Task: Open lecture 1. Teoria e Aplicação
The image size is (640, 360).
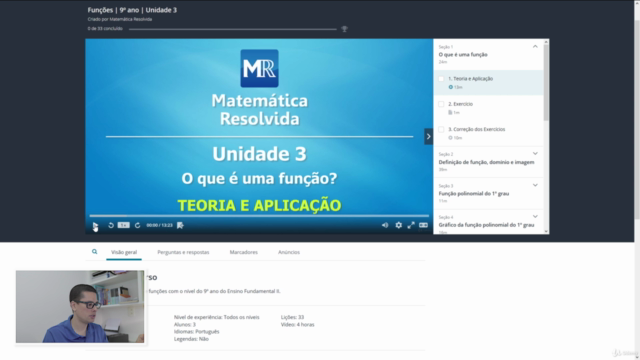Action: click(x=489, y=82)
